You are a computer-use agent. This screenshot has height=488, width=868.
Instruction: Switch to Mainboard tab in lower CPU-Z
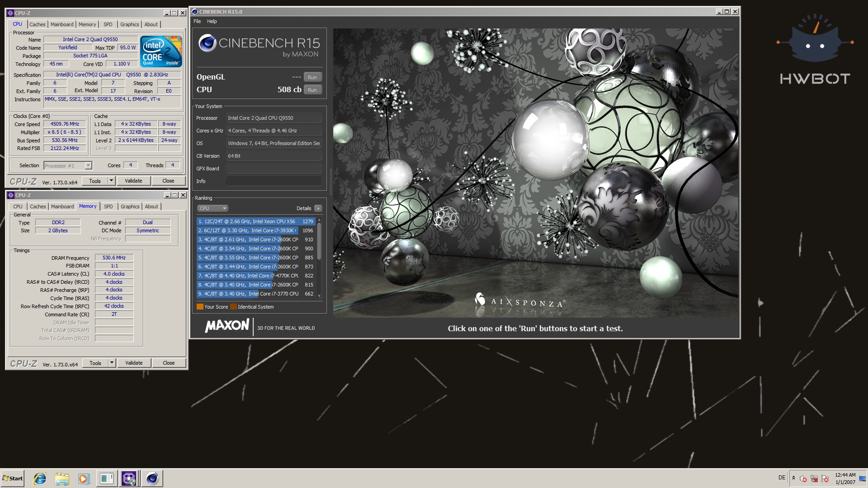[62, 206]
